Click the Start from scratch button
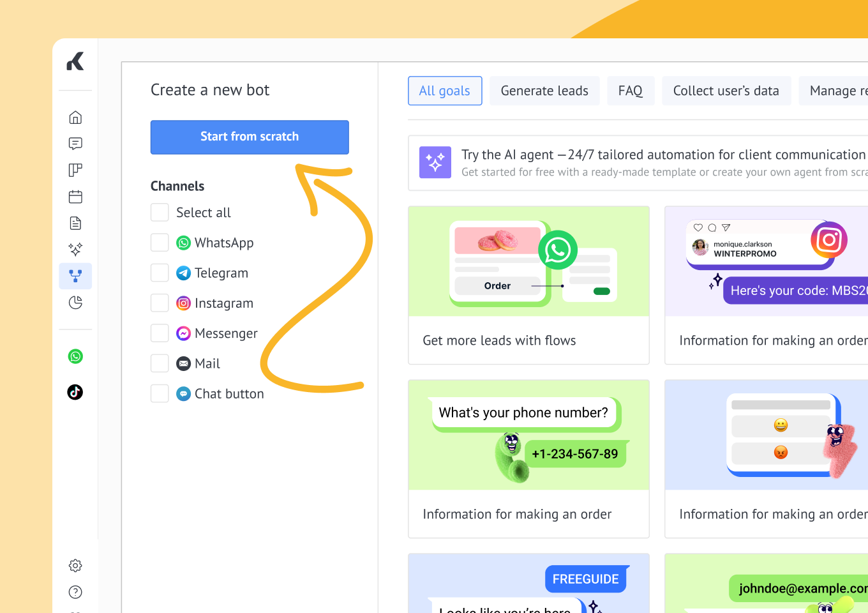Screen dimensions: 868x613 250,137
